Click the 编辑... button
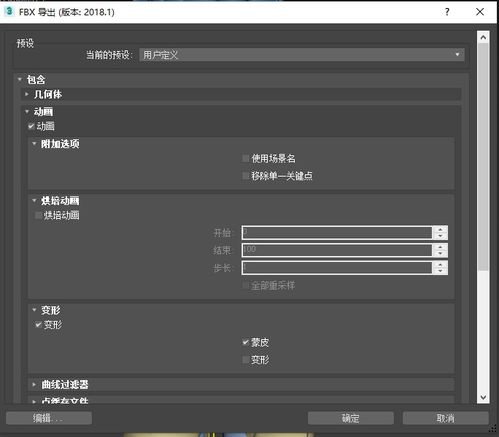 (x=49, y=418)
